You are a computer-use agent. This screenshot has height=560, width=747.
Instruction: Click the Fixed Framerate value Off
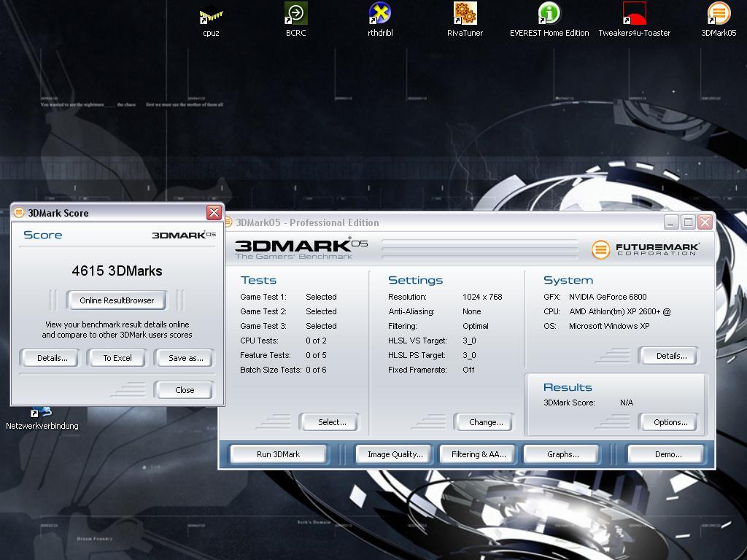pos(468,370)
